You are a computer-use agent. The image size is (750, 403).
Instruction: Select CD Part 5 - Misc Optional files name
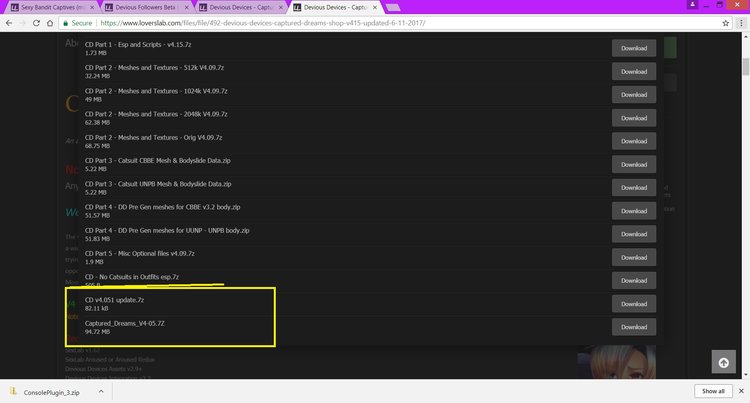click(x=140, y=254)
